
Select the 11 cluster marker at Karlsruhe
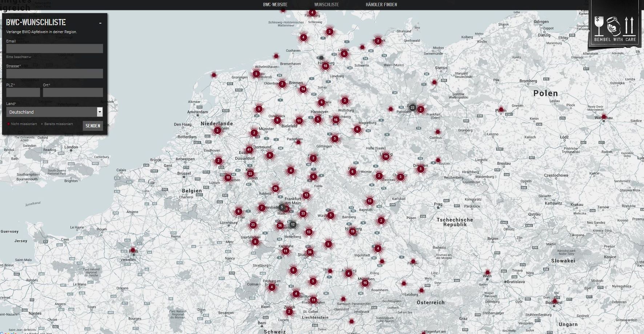(x=286, y=251)
